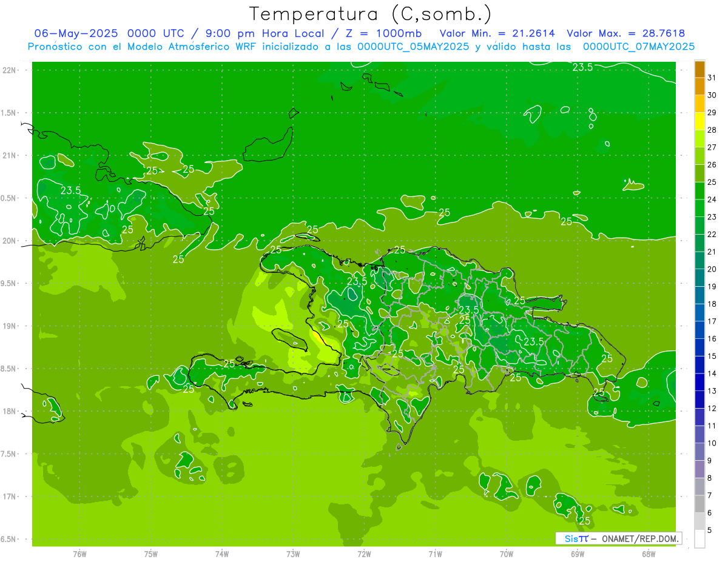Click the legend value "20"
Screen dimensions: 728x562
click(x=712, y=269)
